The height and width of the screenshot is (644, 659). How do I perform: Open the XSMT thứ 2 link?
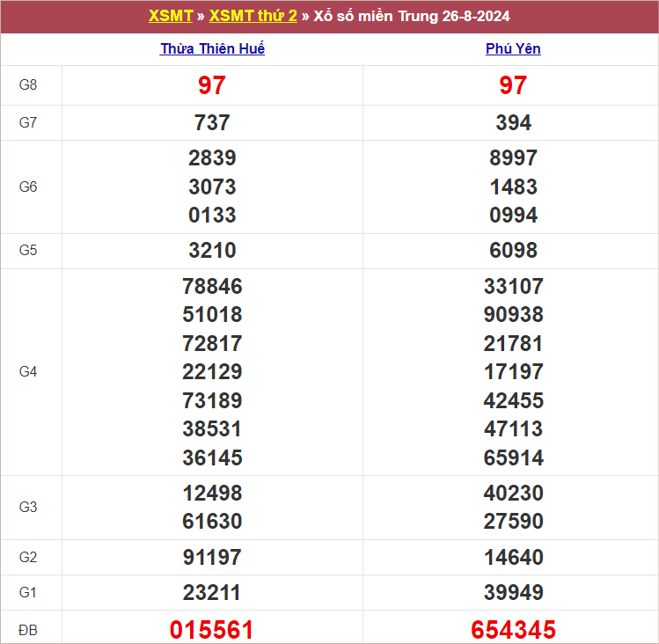tap(253, 16)
